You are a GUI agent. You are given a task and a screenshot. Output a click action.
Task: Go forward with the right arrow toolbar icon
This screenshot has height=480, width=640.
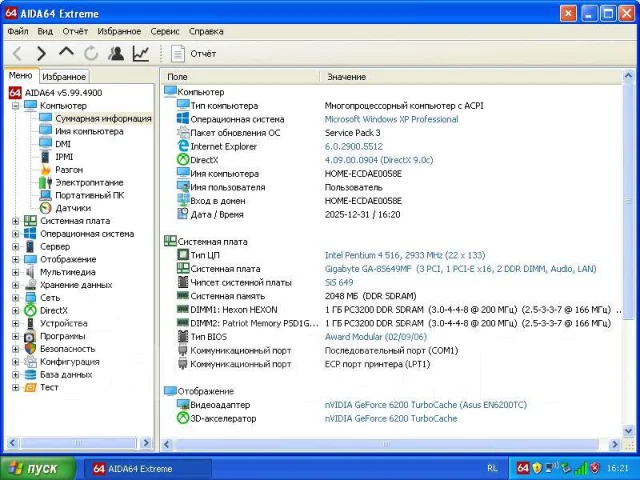[41, 53]
